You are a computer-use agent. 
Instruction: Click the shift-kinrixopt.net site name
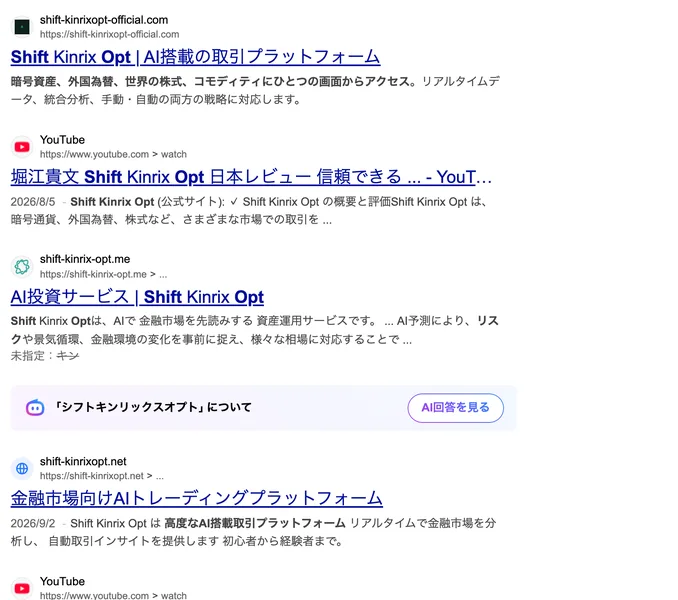[83, 461]
